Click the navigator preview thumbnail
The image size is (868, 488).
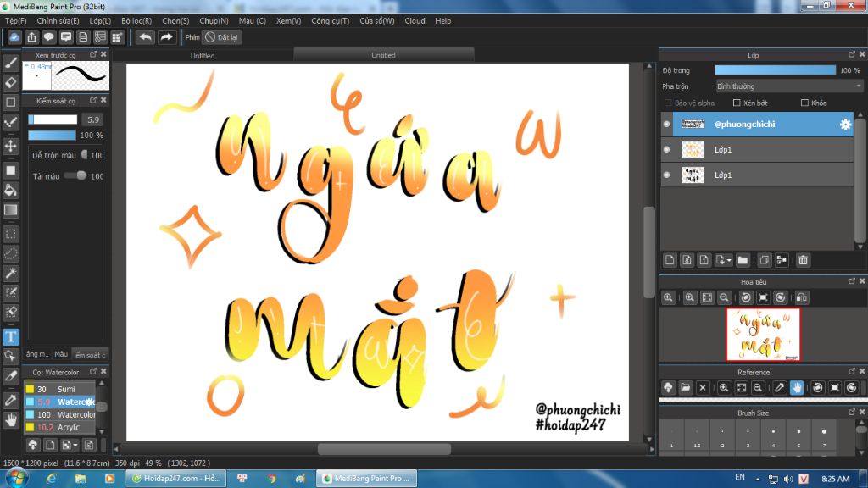click(x=763, y=334)
